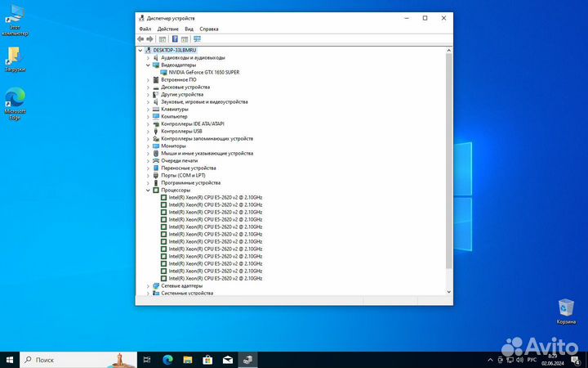Screen dimensions: 588x368
Task: Open the Справка menu
Action: pos(209,29)
